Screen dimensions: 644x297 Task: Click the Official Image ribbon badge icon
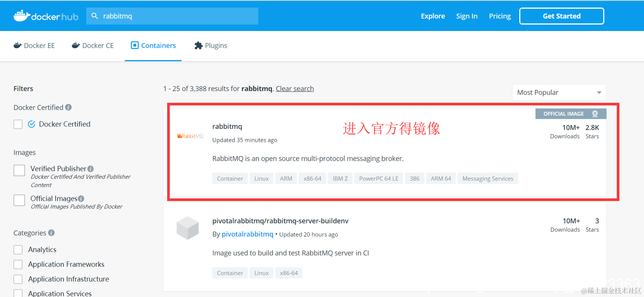tap(595, 114)
